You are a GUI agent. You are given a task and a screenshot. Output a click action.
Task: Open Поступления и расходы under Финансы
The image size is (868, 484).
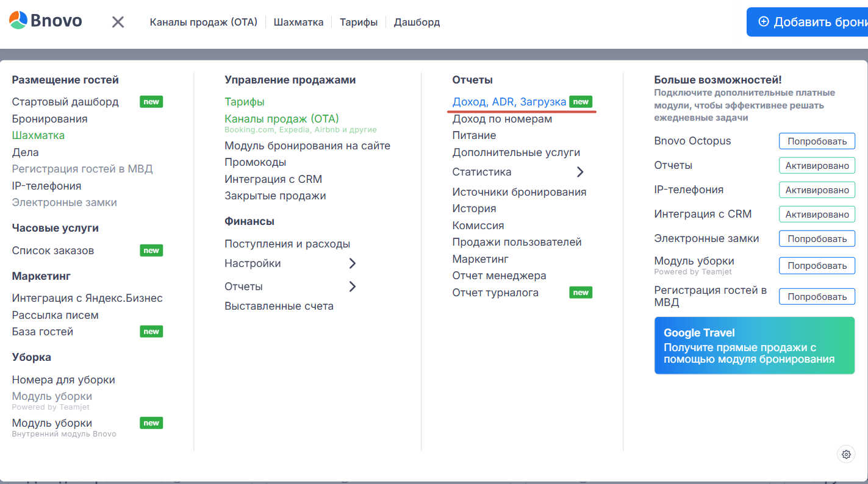(x=287, y=244)
